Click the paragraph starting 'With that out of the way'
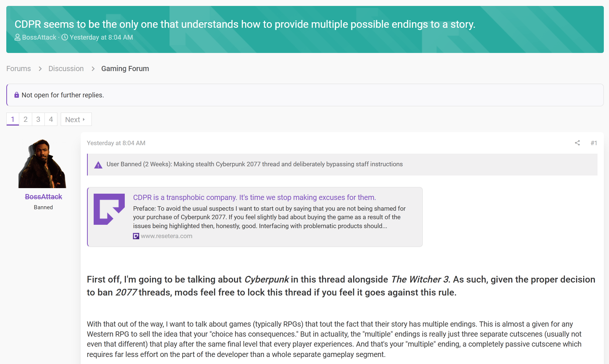The height and width of the screenshot is (364, 609). pos(334,339)
